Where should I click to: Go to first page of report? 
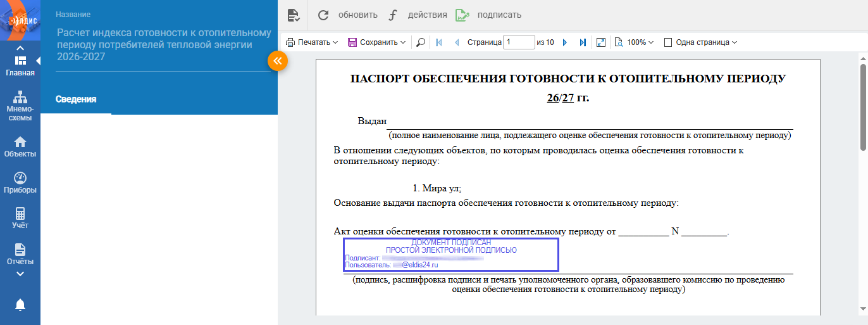tap(439, 42)
